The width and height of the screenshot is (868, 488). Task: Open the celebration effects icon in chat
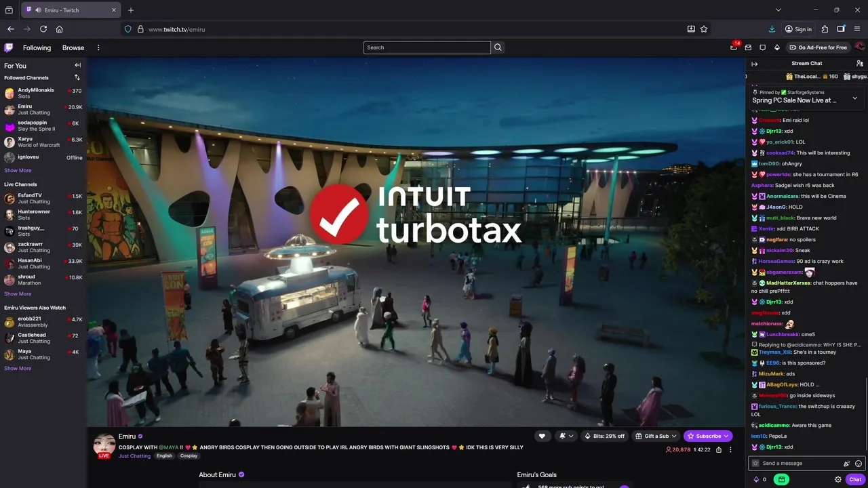pos(846,464)
